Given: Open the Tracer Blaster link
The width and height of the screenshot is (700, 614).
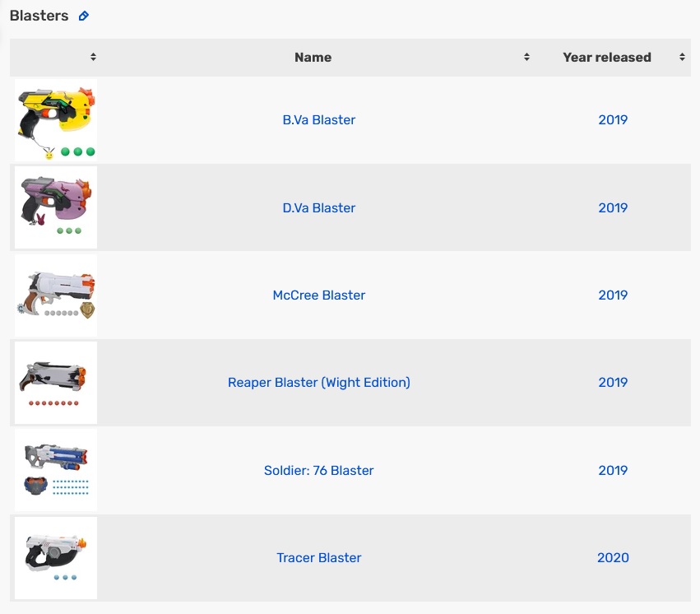Looking at the screenshot, I should (319, 558).
